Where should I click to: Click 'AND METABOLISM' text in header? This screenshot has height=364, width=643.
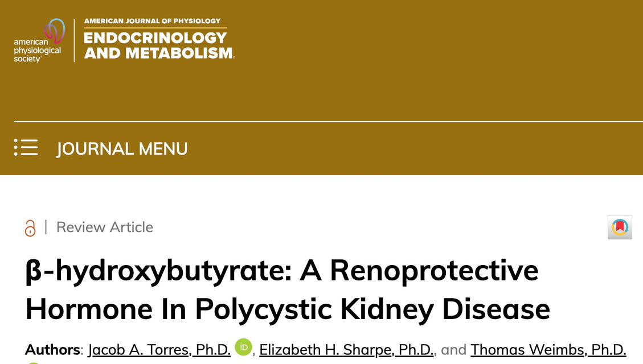pos(159,53)
